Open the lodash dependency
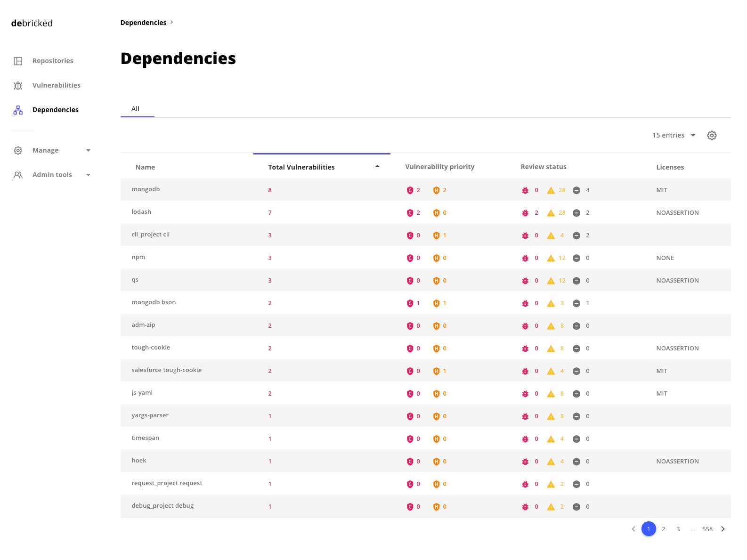Screen dimensions: 747x560 141,212
